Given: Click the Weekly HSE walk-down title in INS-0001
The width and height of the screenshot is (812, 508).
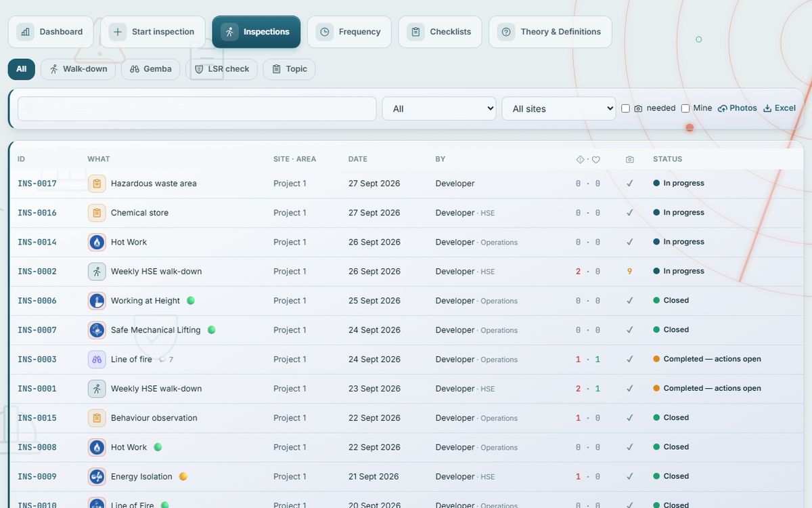Looking at the screenshot, I should coord(156,389).
